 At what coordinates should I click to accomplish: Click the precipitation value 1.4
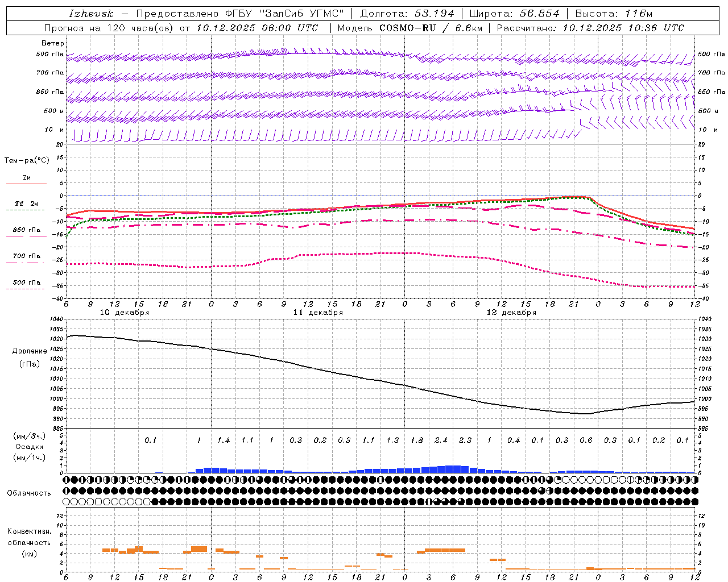pyautogui.click(x=224, y=440)
